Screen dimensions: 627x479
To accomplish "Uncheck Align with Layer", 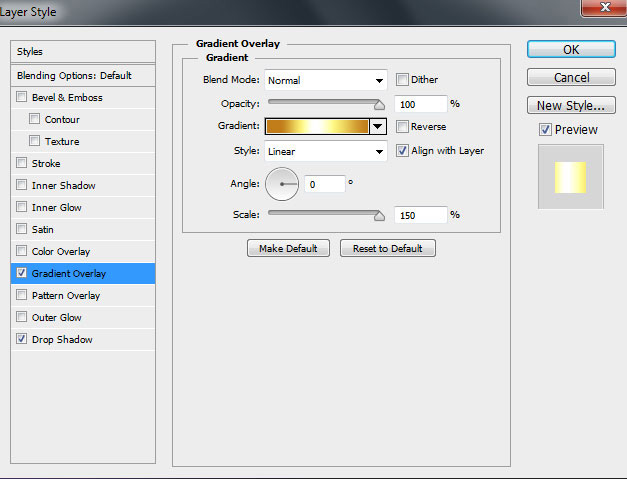I will point(402,150).
